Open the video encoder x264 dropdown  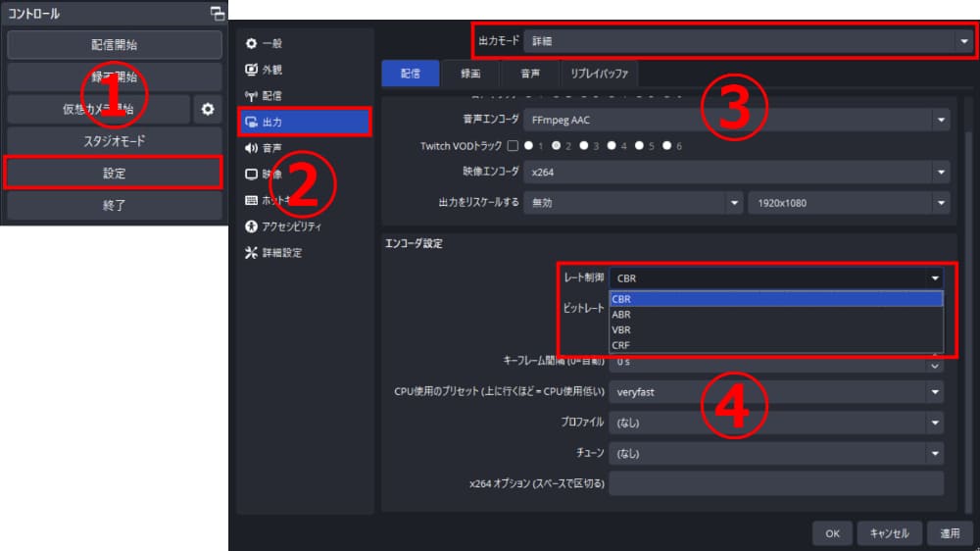pyautogui.click(x=737, y=172)
